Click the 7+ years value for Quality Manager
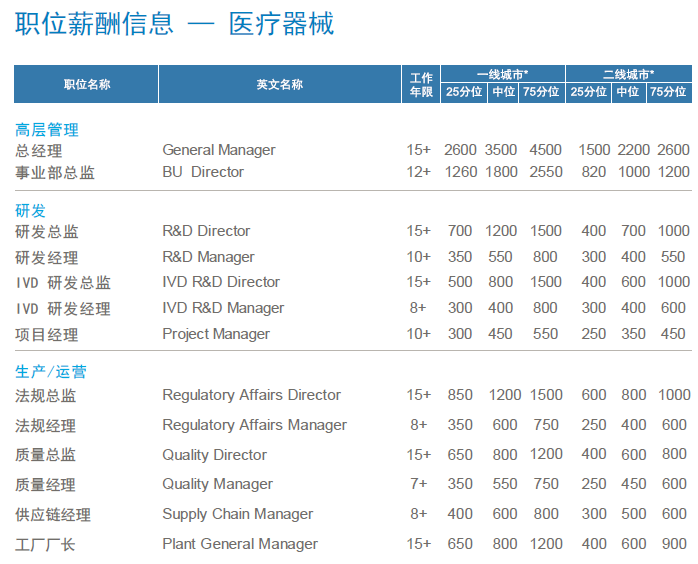The height and width of the screenshot is (564, 698). pos(419,484)
